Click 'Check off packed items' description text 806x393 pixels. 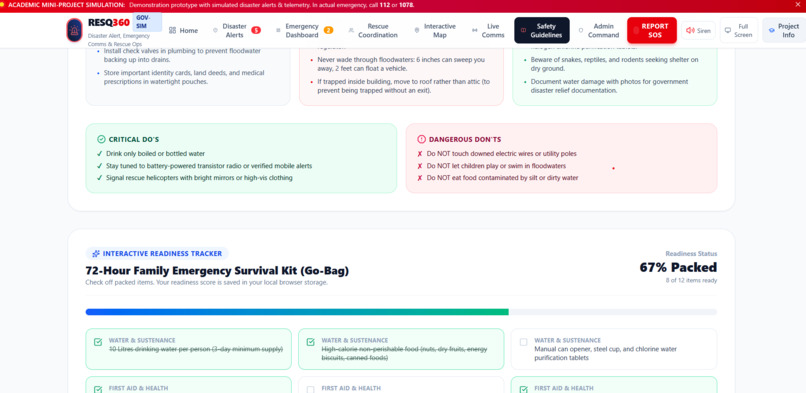point(206,283)
